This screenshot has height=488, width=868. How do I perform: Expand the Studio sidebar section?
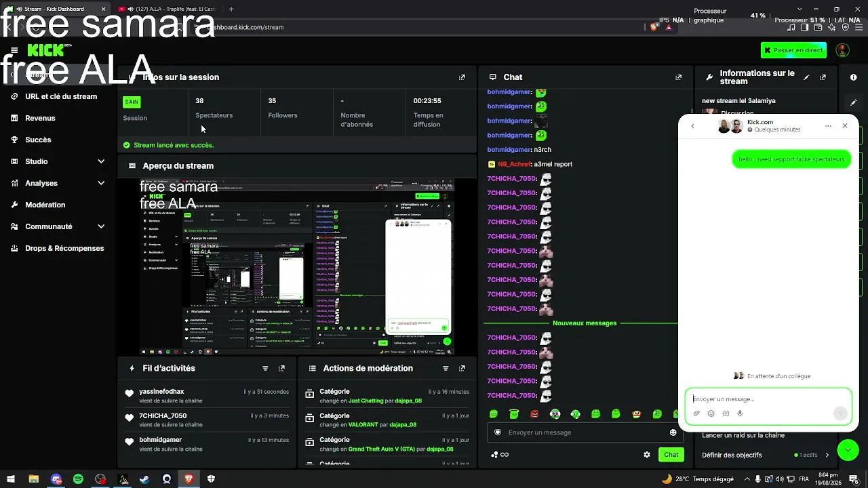point(101,161)
